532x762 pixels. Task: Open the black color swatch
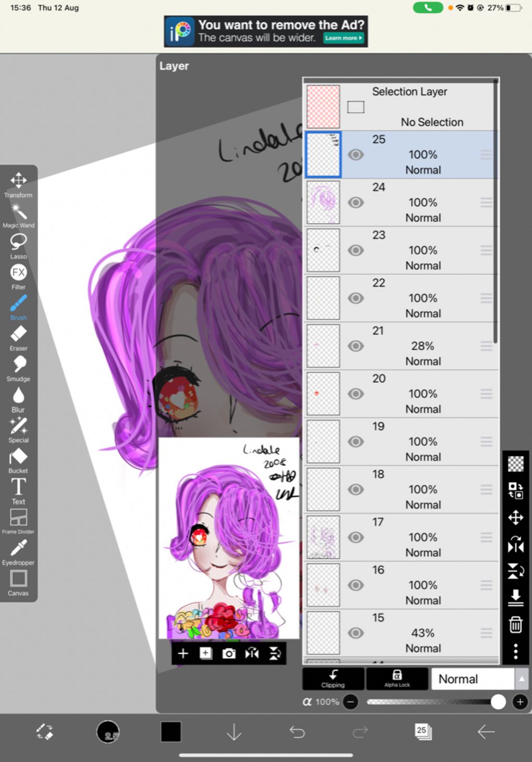(x=171, y=732)
